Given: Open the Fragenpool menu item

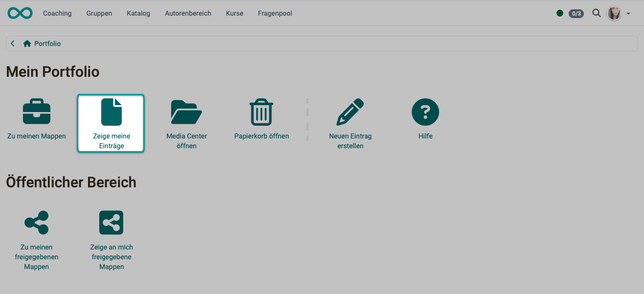Looking at the screenshot, I should pyautogui.click(x=275, y=13).
